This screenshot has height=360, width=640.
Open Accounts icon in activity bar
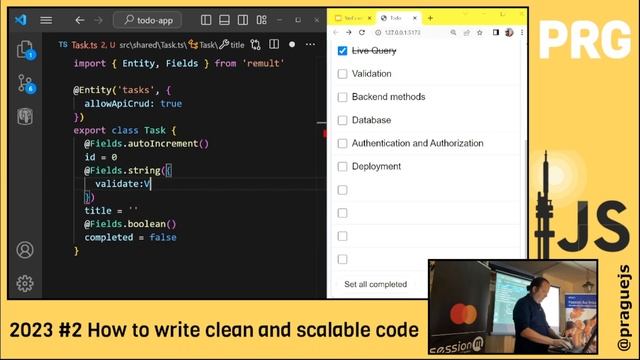click(25, 250)
